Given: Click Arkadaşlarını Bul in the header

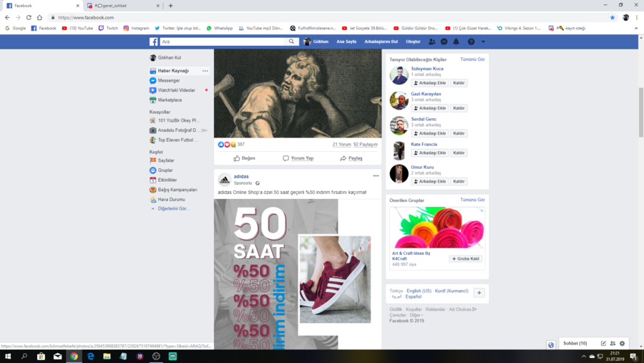Looking at the screenshot, I should pos(381,42).
